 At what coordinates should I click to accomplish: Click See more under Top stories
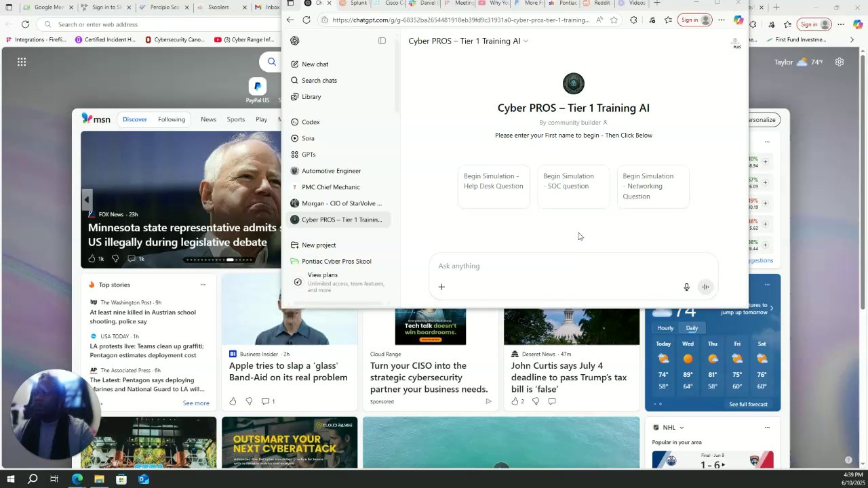(x=196, y=403)
